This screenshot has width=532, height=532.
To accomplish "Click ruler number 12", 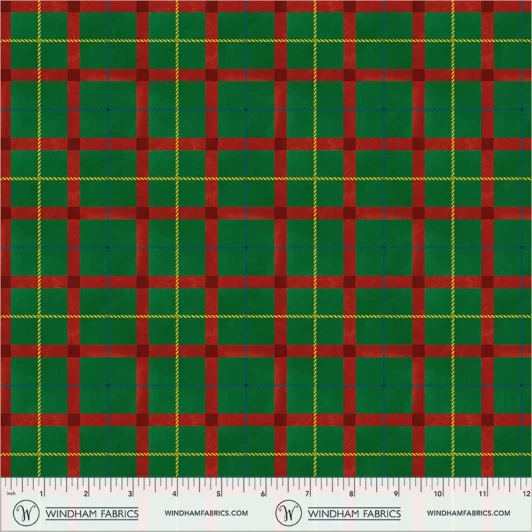I will coord(527,494).
